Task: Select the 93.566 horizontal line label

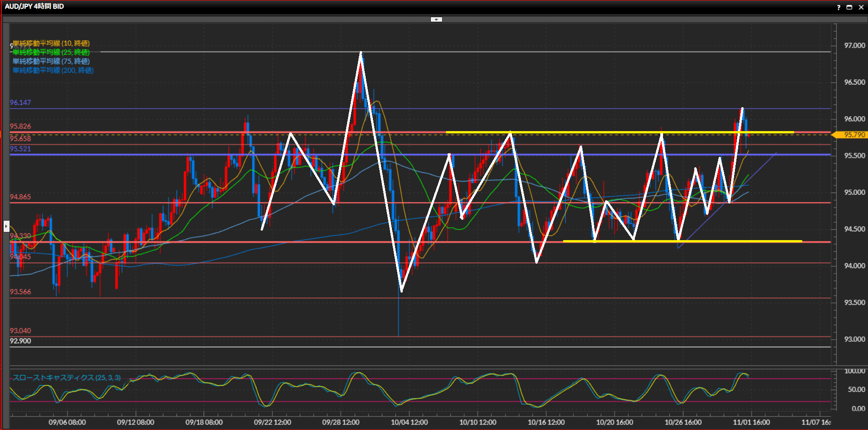Action: pos(20,292)
